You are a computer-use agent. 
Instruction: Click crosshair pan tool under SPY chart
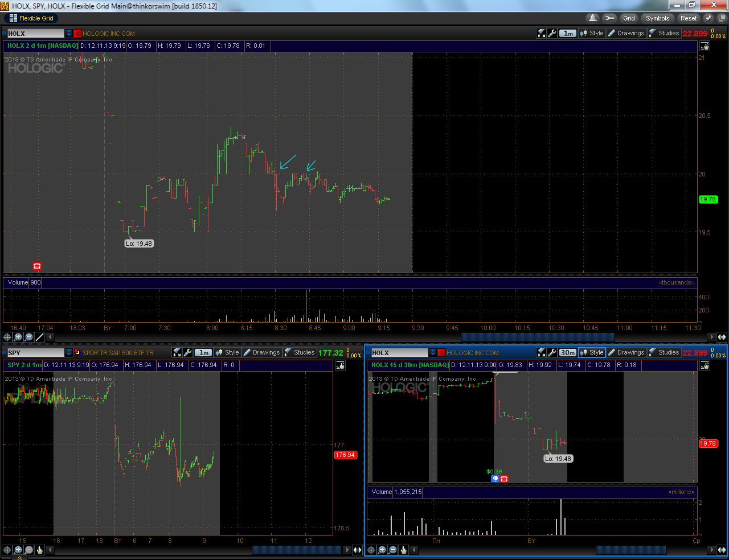(x=7, y=550)
